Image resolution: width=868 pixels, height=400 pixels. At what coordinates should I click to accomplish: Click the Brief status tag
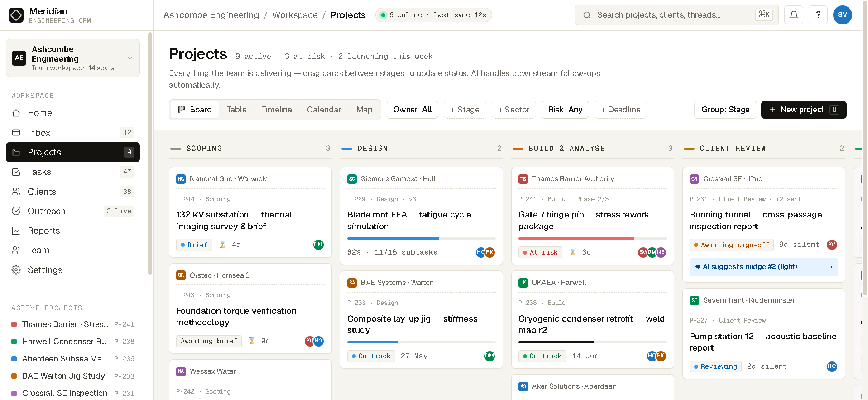194,245
